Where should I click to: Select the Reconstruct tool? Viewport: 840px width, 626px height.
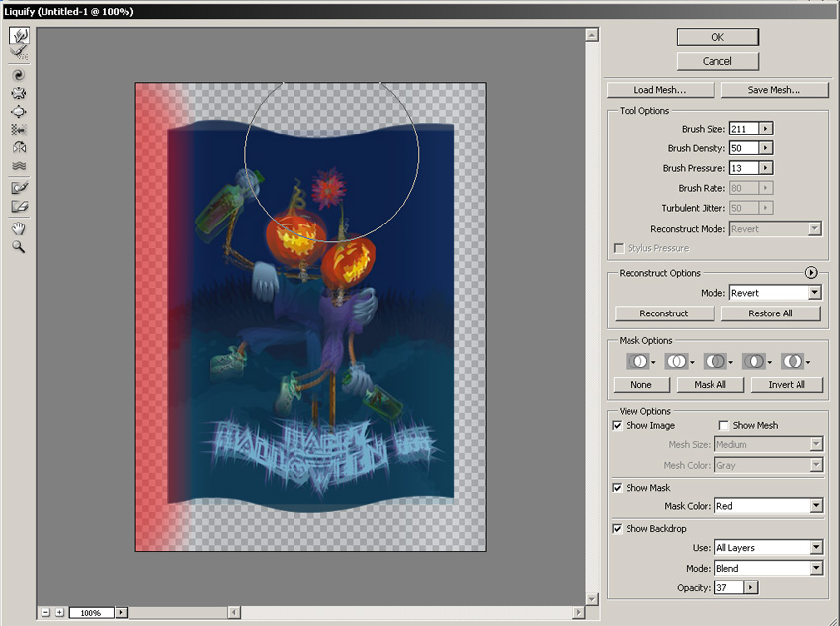click(x=19, y=53)
